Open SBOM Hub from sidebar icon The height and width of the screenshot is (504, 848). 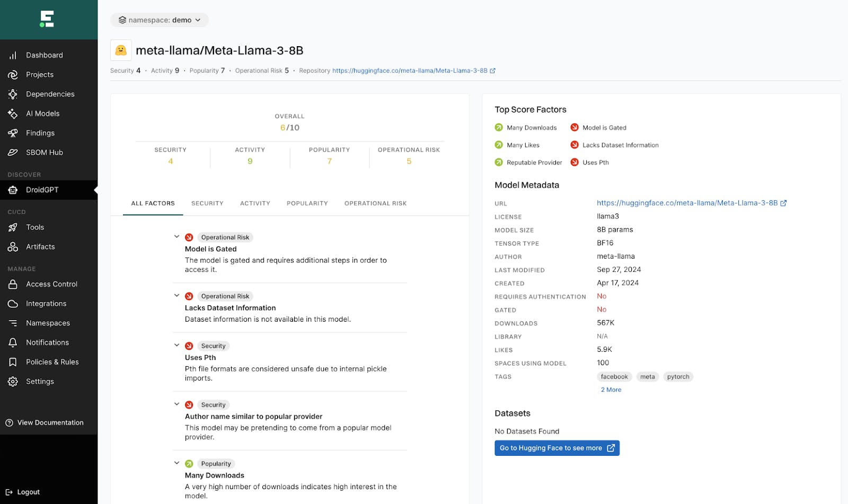coord(13,153)
